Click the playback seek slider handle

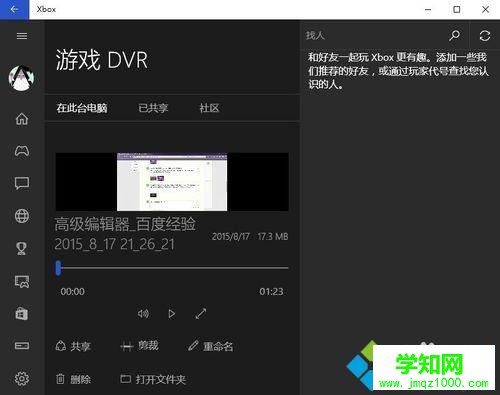click(x=59, y=268)
